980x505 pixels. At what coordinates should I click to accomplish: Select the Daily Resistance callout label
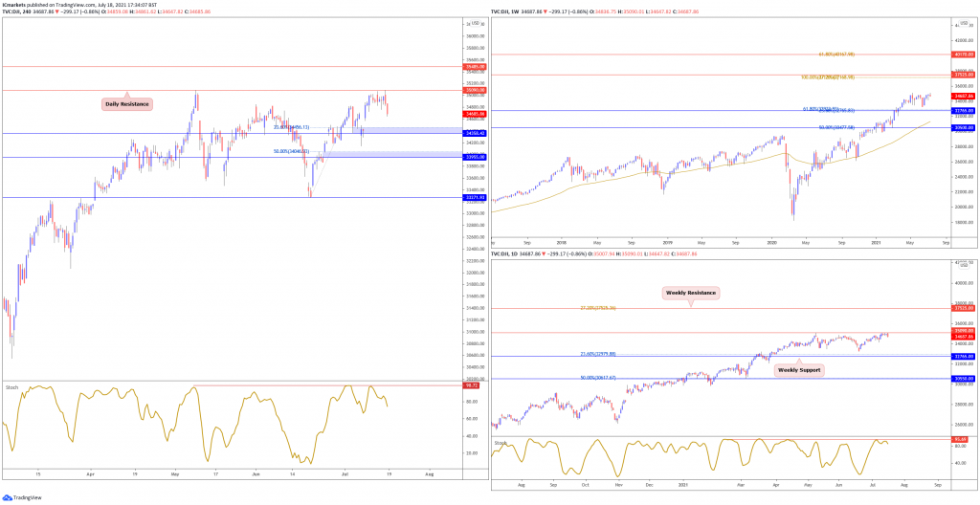(x=127, y=104)
